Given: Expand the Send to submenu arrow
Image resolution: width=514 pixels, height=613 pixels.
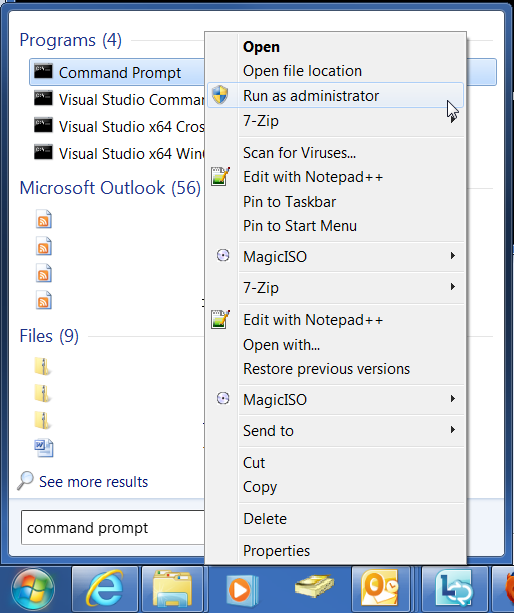Looking at the screenshot, I should tap(453, 430).
